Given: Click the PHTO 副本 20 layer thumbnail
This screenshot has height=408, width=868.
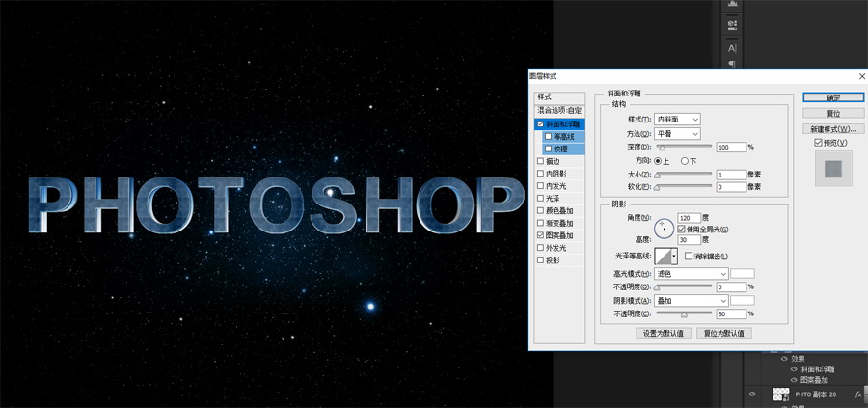Looking at the screenshot, I should click(x=780, y=394).
